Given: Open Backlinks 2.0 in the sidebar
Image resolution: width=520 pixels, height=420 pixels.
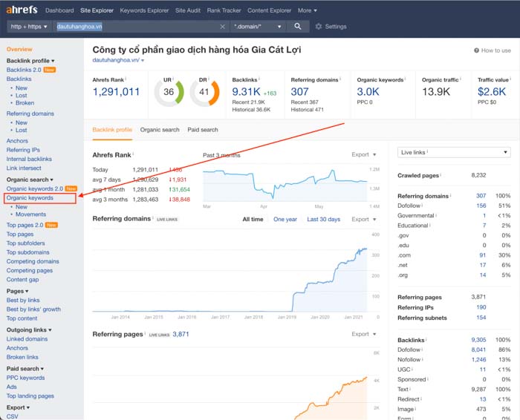Looking at the screenshot, I should (24, 70).
